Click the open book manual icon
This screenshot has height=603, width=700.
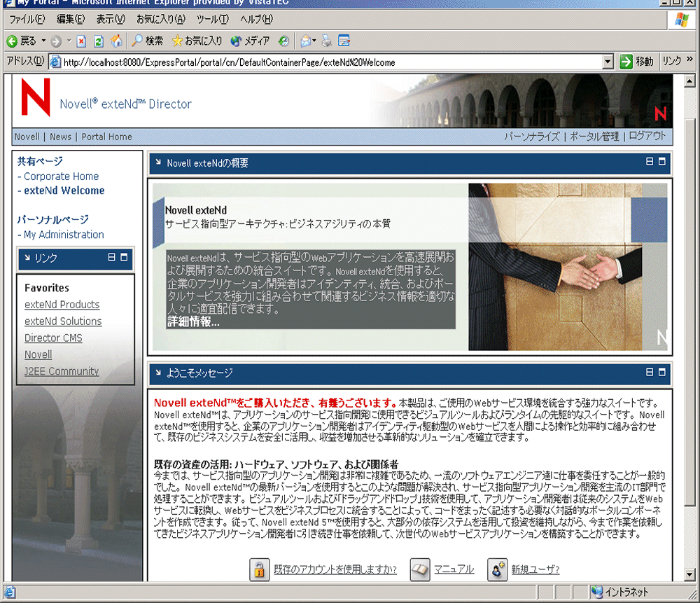point(420,569)
